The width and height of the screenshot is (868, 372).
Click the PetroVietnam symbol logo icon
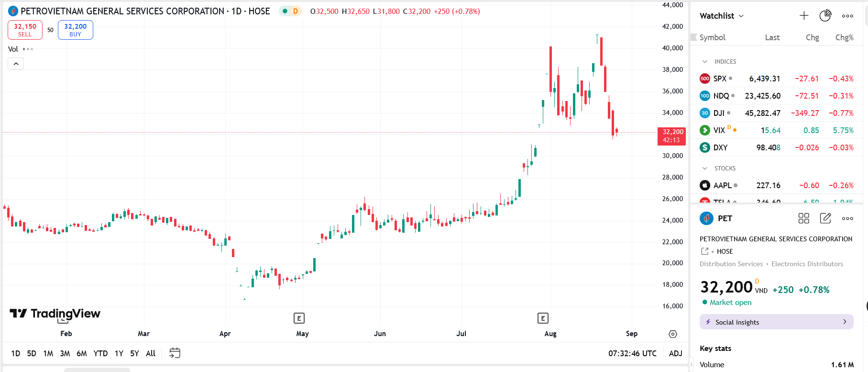coord(13,11)
